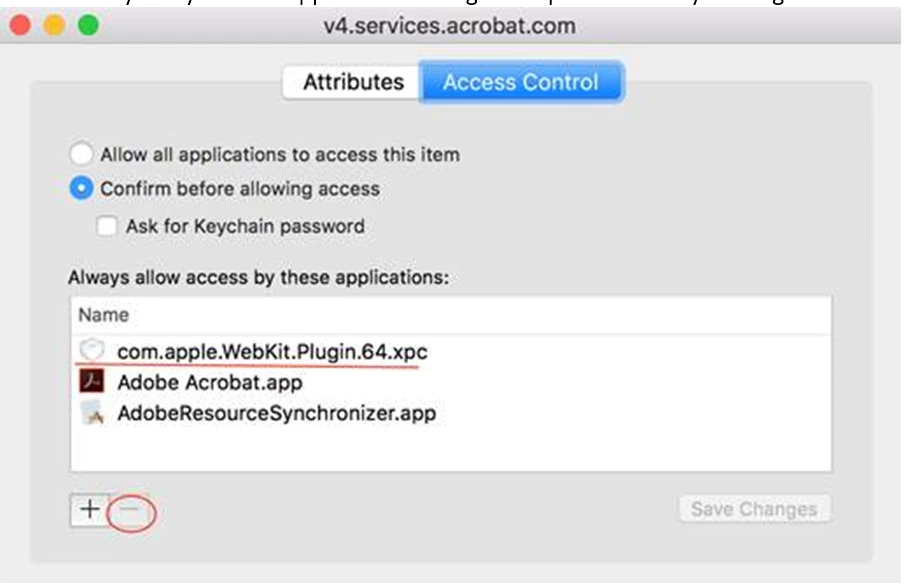Close the window with the red button
Screen dimensions: 905x587
[20, 25]
